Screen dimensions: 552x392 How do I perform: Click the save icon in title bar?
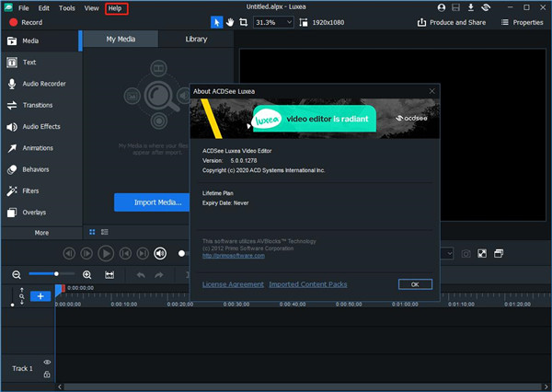(x=456, y=7)
